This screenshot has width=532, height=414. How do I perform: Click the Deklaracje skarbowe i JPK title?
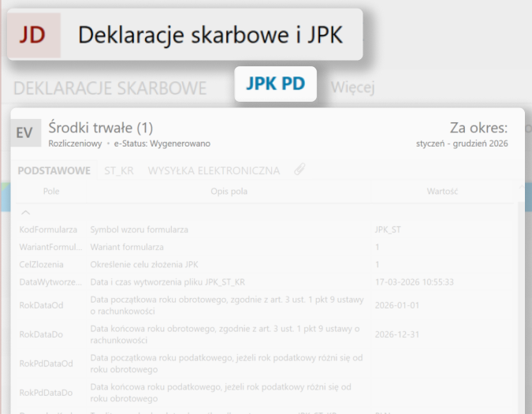(x=210, y=35)
